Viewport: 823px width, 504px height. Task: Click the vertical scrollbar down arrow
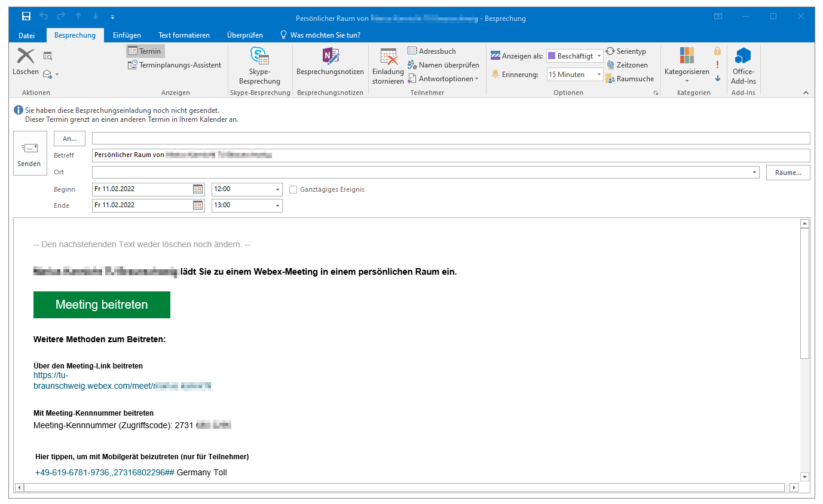click(x=804, y=477)
